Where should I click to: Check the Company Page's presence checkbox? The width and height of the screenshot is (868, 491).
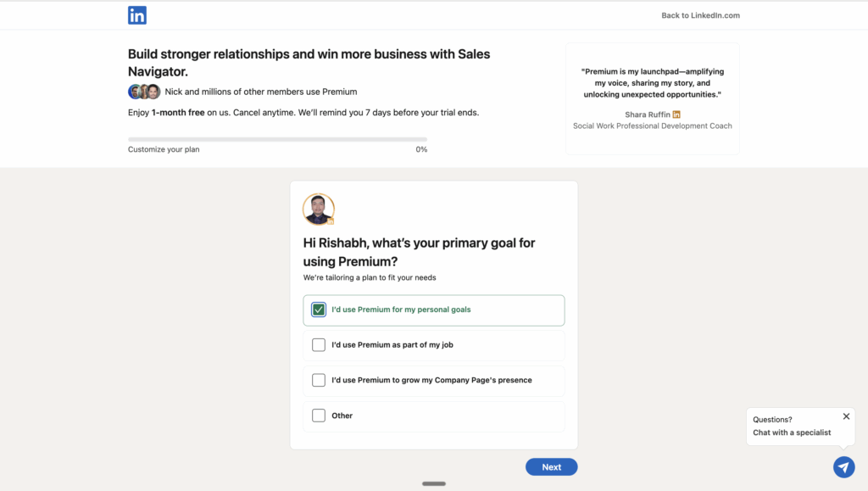click(x=319, y=381)
